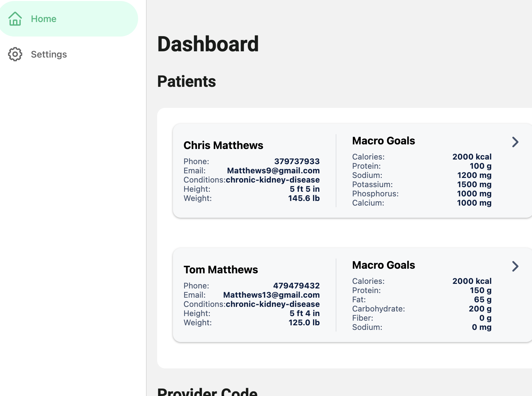Click phone number 379737933
This screenshot has height=396, width=532.
[297, 161]
